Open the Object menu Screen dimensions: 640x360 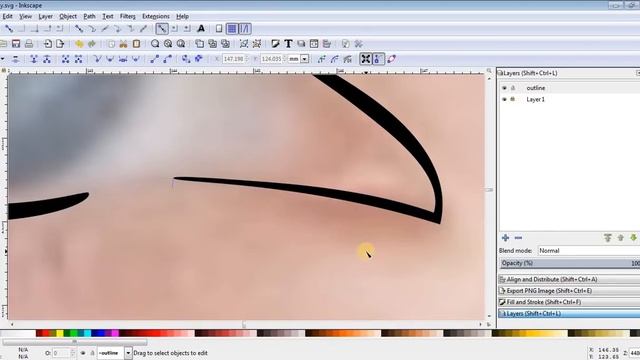[68, 16]
